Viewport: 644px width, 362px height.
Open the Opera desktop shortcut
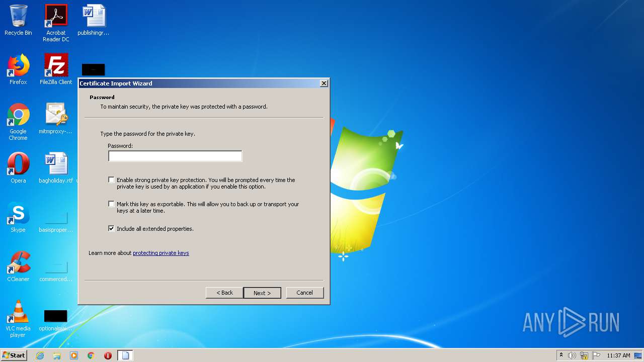(x=18, y=168)
